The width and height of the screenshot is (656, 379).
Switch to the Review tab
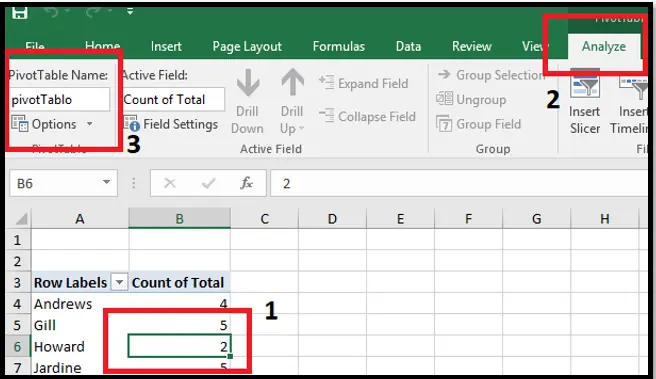click(x=472, y=46)
